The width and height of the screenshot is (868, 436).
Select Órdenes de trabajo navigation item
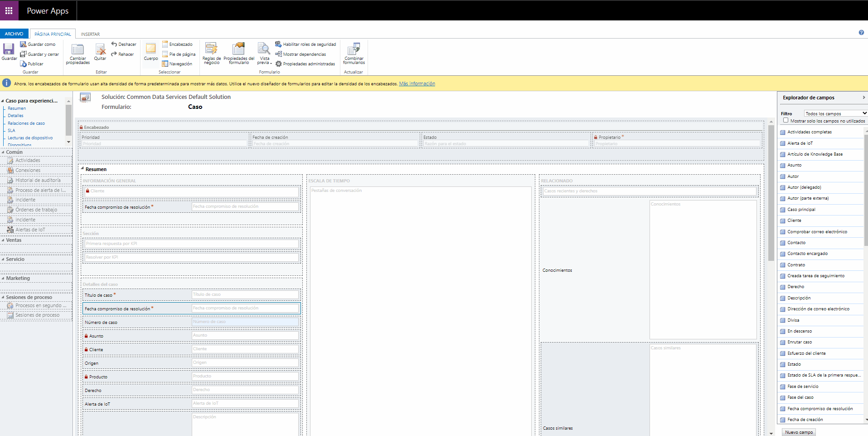click(36, 210)
